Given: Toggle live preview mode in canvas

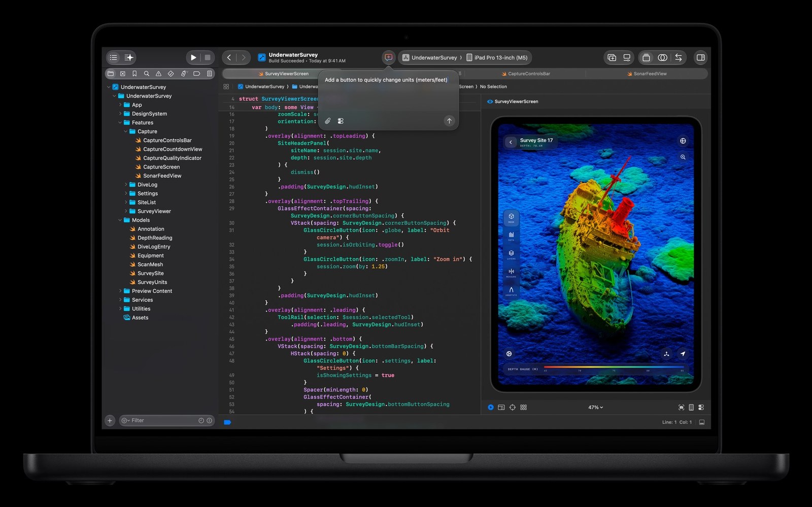Looking at the screenshot, I should [x=491, y=408].
